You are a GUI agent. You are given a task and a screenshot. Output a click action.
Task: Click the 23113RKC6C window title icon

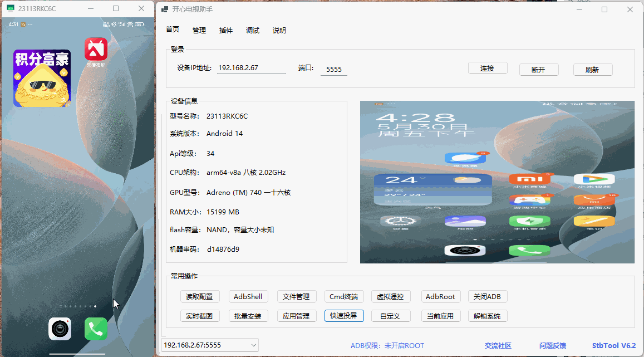[10, 9]
